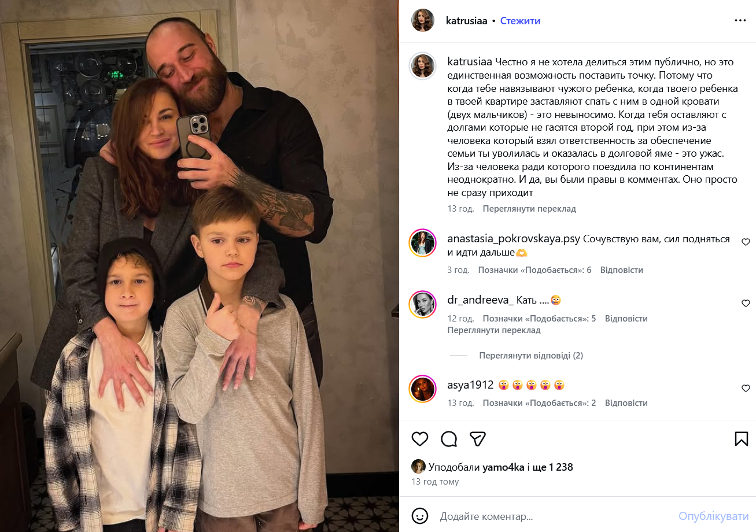Reply to asya1912's comment
756x532 pixels.
coord(626,403)
